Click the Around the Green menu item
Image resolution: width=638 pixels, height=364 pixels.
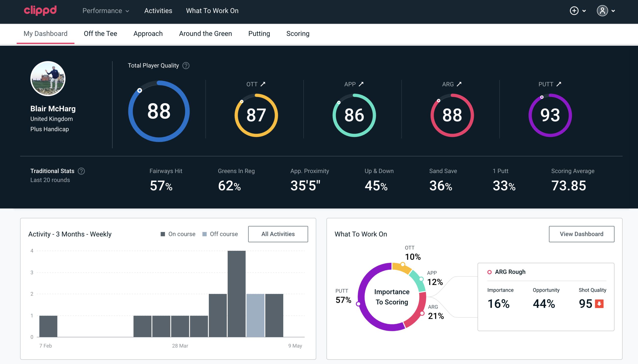(x=205, y=33)
